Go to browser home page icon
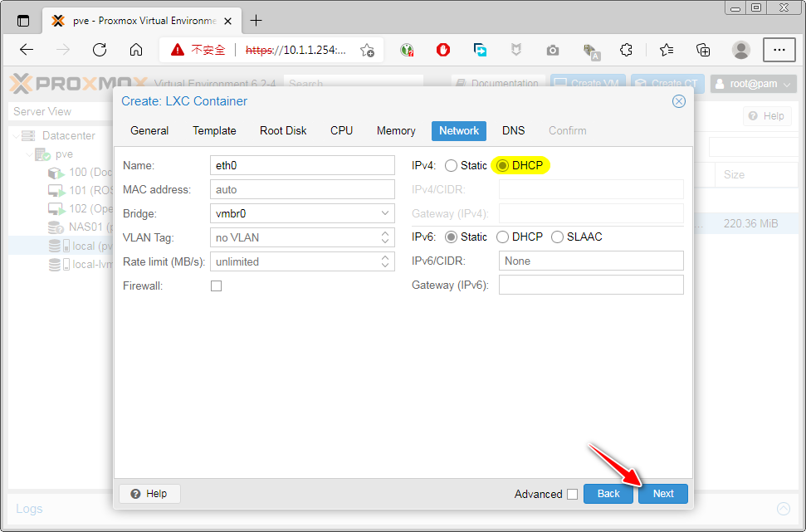The image size is (806, 532). click(x=136, y=50)
